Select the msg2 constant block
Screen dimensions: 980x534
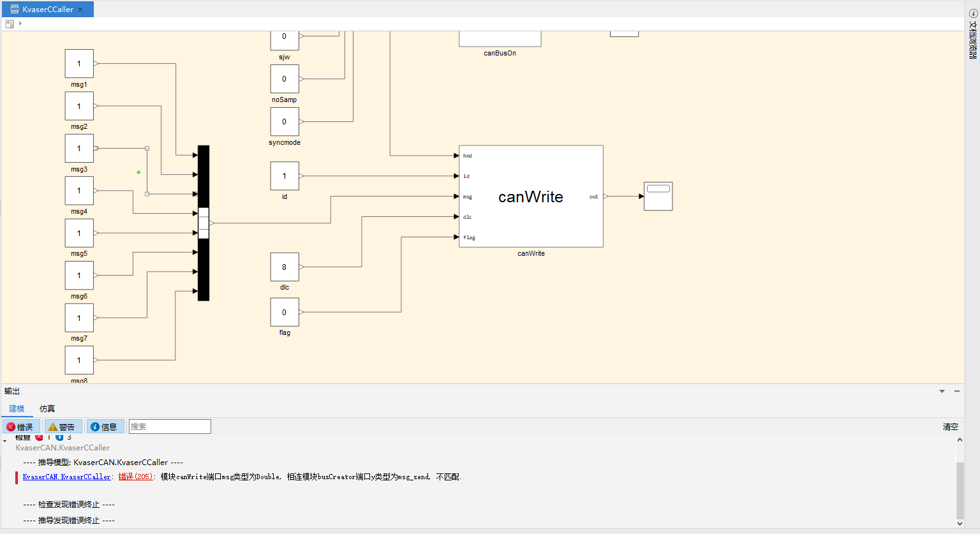coord(79,106)
